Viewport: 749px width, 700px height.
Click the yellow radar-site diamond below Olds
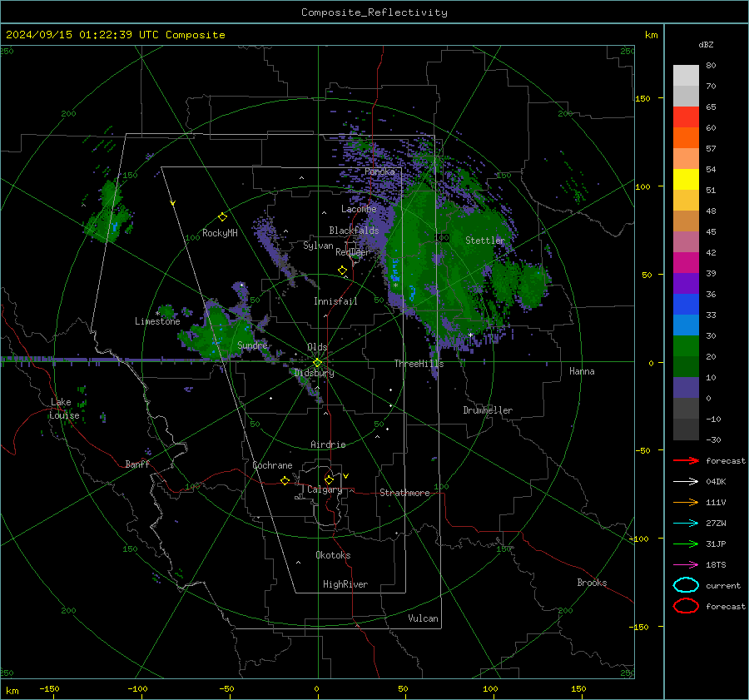pos(317,363)
